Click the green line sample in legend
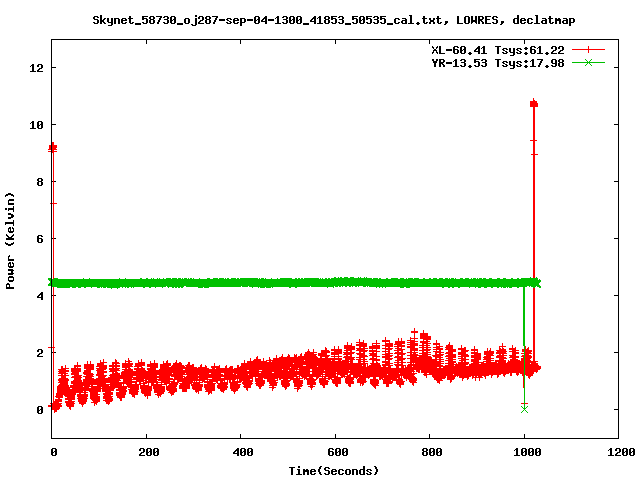Screen dimensions: 640x480 coord(588,62)
